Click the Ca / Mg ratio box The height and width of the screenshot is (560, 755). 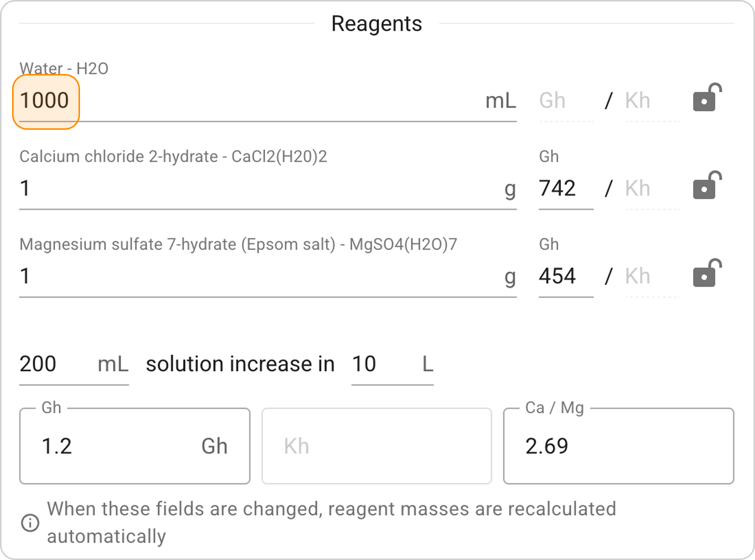click(618, 446)
